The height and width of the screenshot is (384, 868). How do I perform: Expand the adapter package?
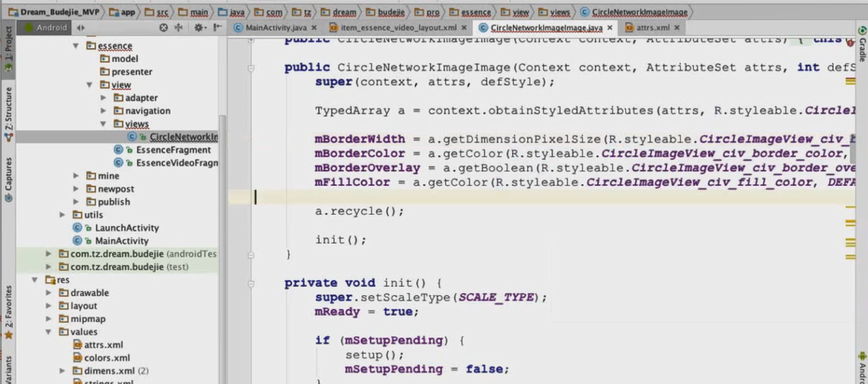point(103,98)
